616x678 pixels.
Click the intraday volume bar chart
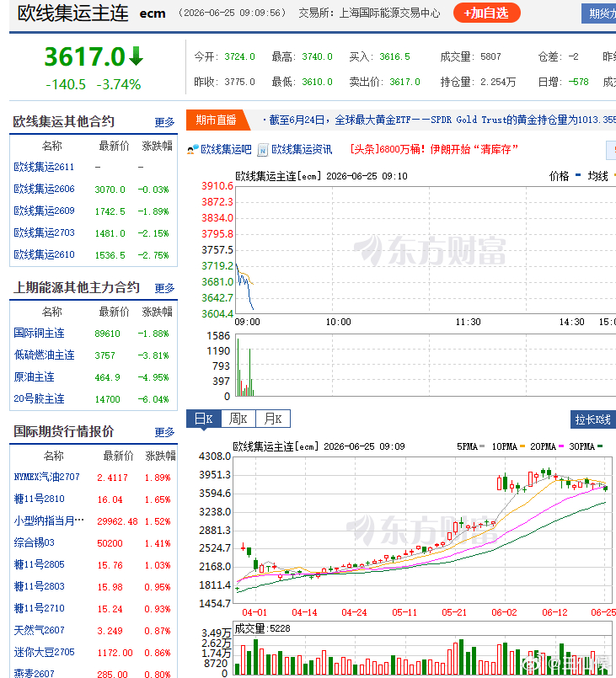point(426,366)
